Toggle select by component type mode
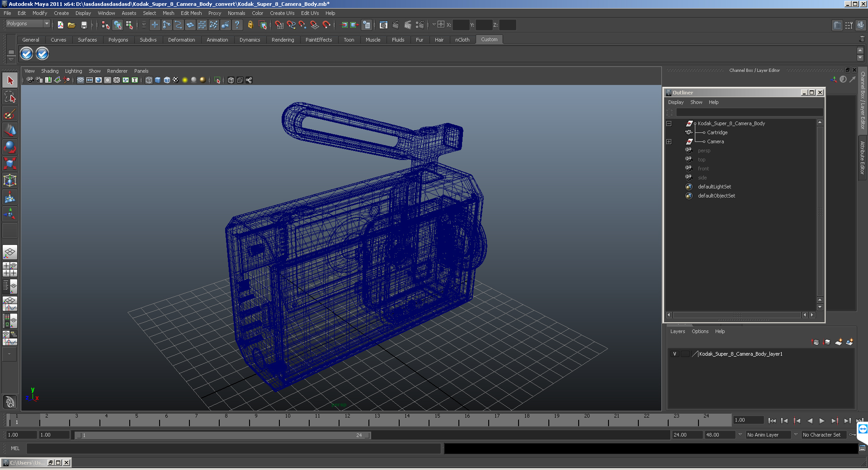The width and height of the screenshot is (868, 470). [x=129, y=25]
